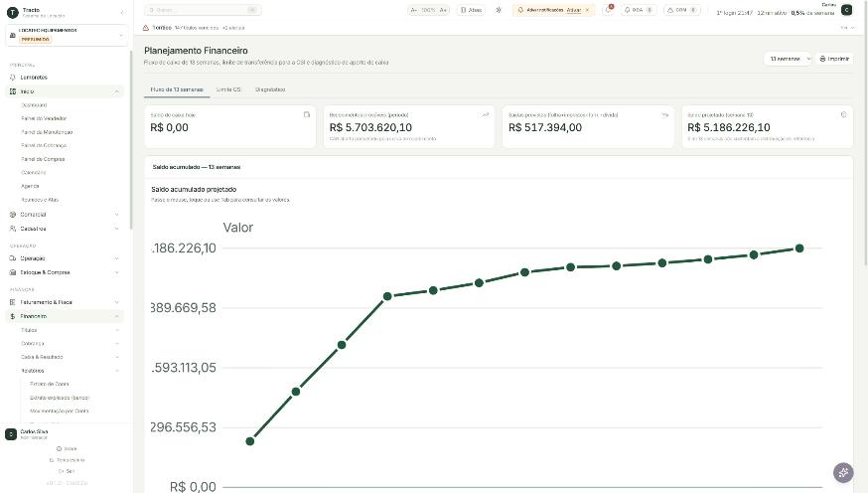Image resolution: width=868 pixels, height=493 pixels.
Task: Click the Tracto logo avatar
Action: pos(12,12)
